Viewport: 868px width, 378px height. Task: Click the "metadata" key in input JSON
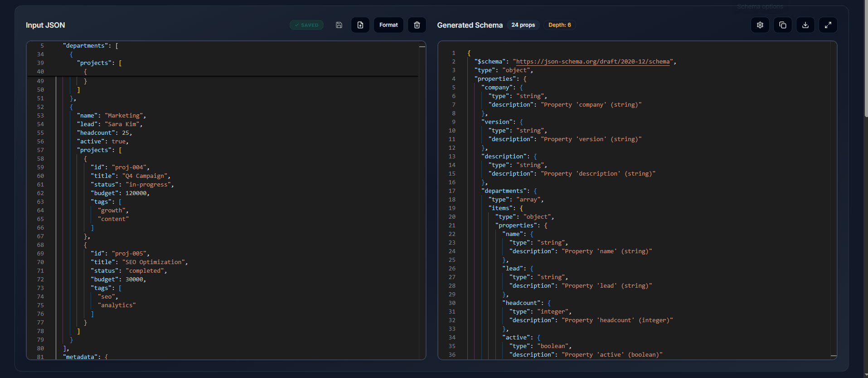[x=80, y=357]
